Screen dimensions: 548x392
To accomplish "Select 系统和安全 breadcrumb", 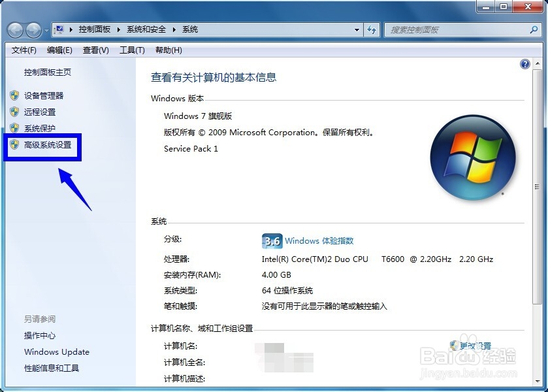I will (146, 29).
